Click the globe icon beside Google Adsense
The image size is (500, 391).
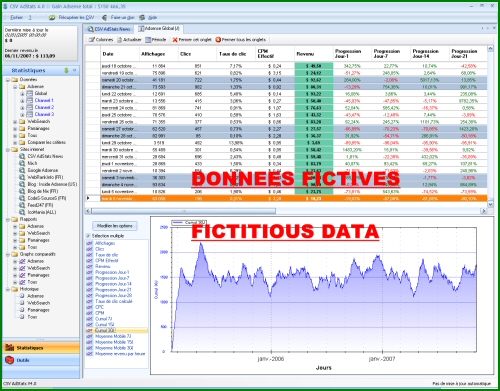tap(22, 170)
